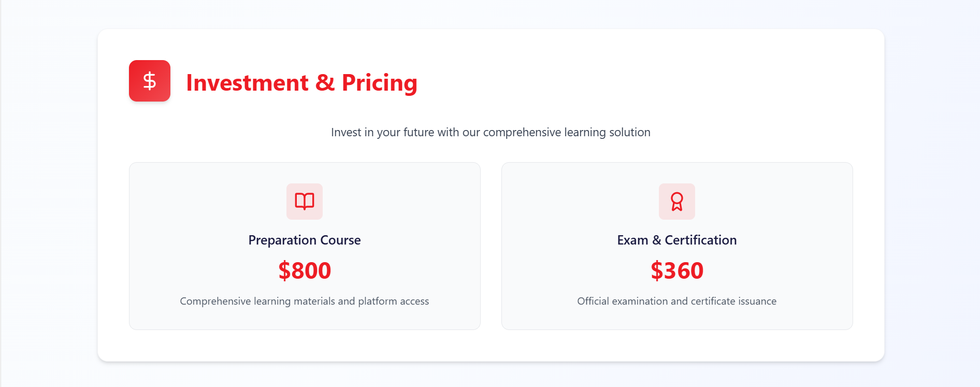Click the word 'Exam' in the card title
This screenshot has height=387, width=980.
(x=632, y=240)
